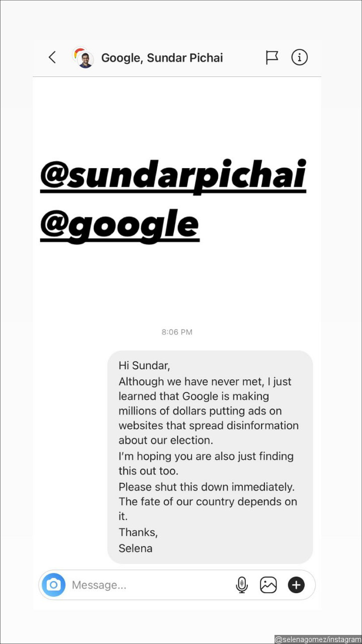Tap the back arrow in chat header
Image resolution: width=362 pixels, height=644 pixels.
(x=52, y=57)
